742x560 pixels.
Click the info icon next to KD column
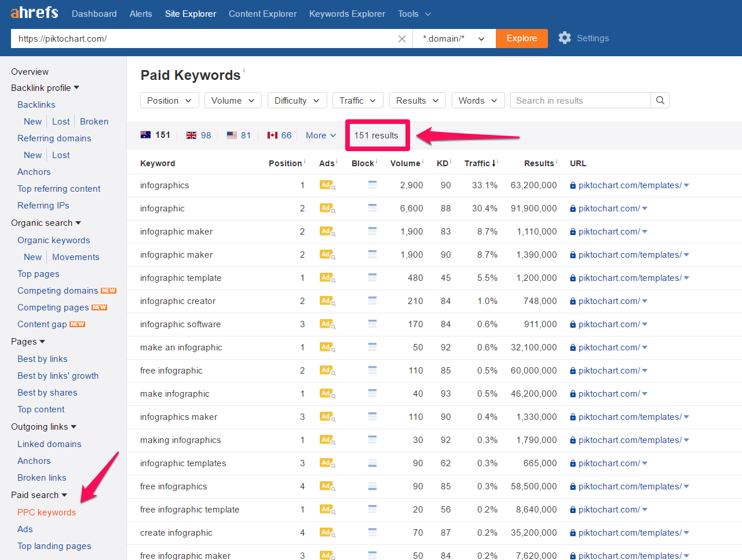[x=451, y=161]
